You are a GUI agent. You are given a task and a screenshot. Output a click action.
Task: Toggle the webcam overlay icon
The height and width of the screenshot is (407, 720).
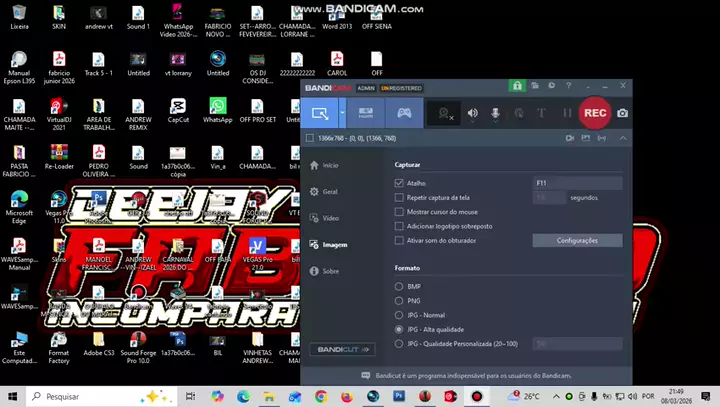[x=442, y=113]
